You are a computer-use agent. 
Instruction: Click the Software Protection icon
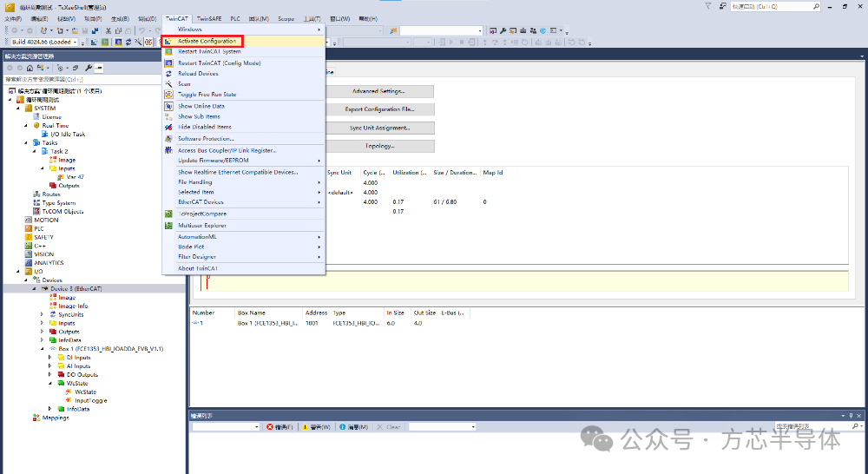[x=169, y=139]
